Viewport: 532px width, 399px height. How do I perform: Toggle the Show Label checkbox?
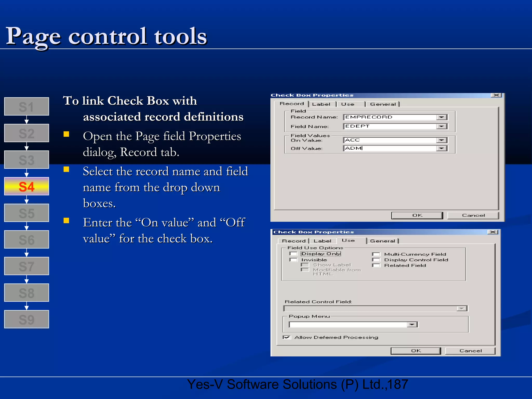(305, 265)
